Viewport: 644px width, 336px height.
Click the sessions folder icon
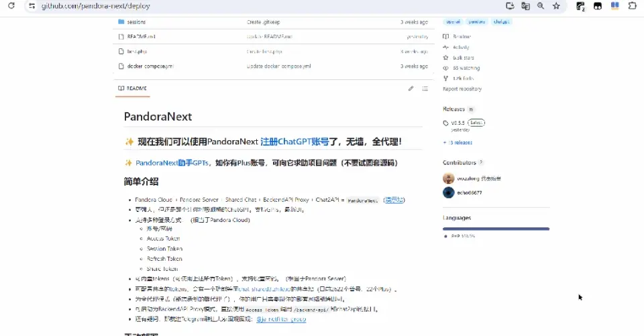click(x=121, y=21)
